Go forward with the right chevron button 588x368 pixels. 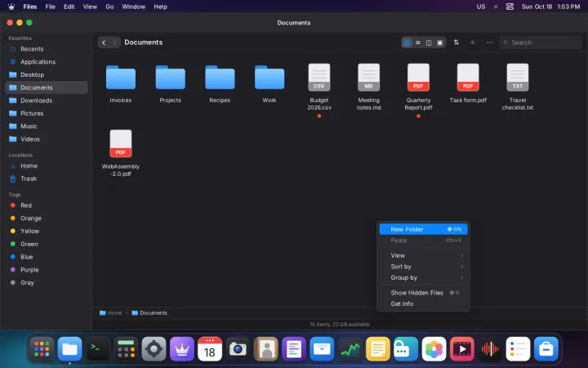pyautogui.click(x=115, y=43)
